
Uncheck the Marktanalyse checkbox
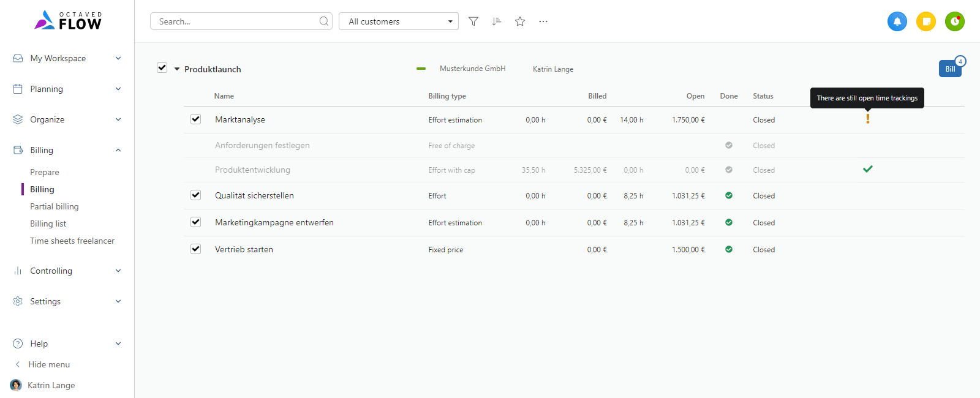tap(196, 119)
